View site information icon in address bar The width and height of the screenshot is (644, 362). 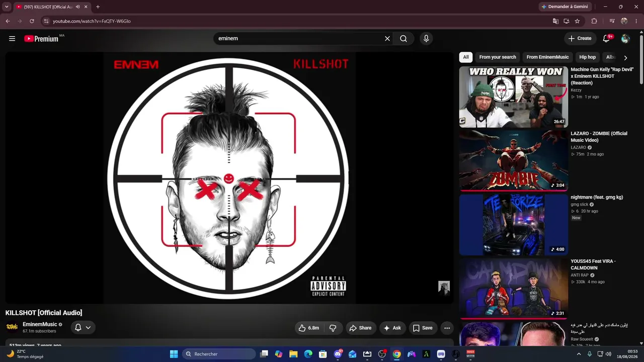(x=46, y=21)
